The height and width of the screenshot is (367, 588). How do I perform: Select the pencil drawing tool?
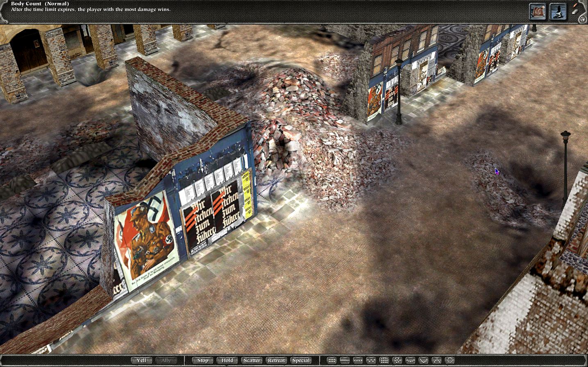coord(575,5)
